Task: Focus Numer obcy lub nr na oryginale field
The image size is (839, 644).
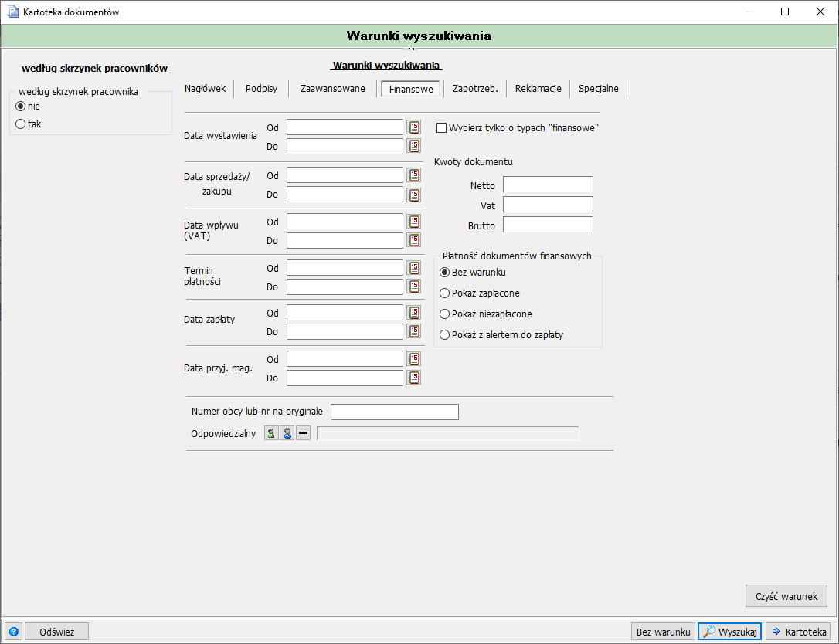Action: point(394,412)
